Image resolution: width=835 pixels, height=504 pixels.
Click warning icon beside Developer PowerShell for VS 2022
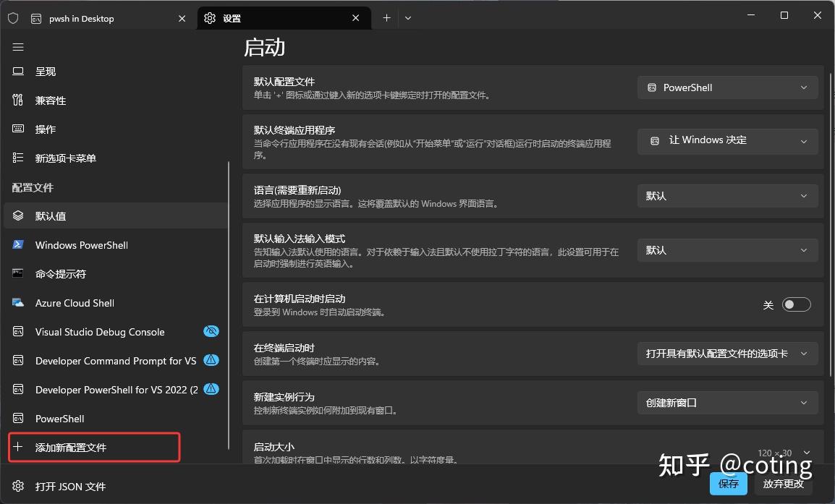[x=211, y=388]
